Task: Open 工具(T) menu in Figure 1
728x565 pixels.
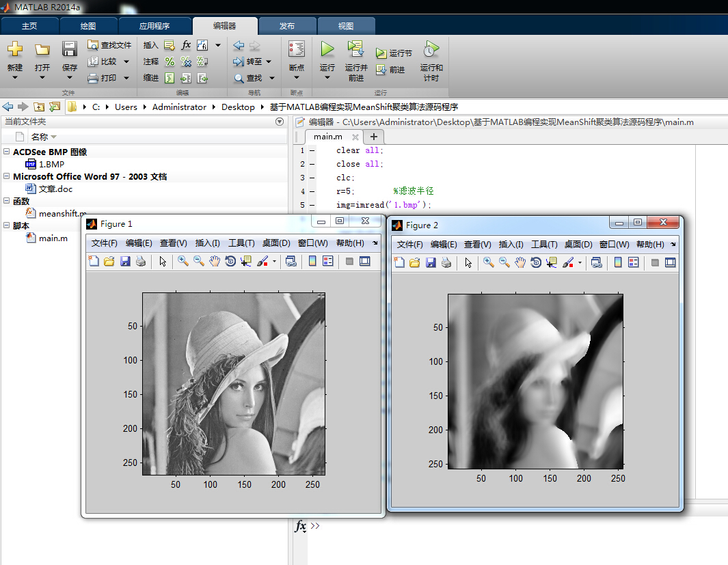Action: point(241,243)
